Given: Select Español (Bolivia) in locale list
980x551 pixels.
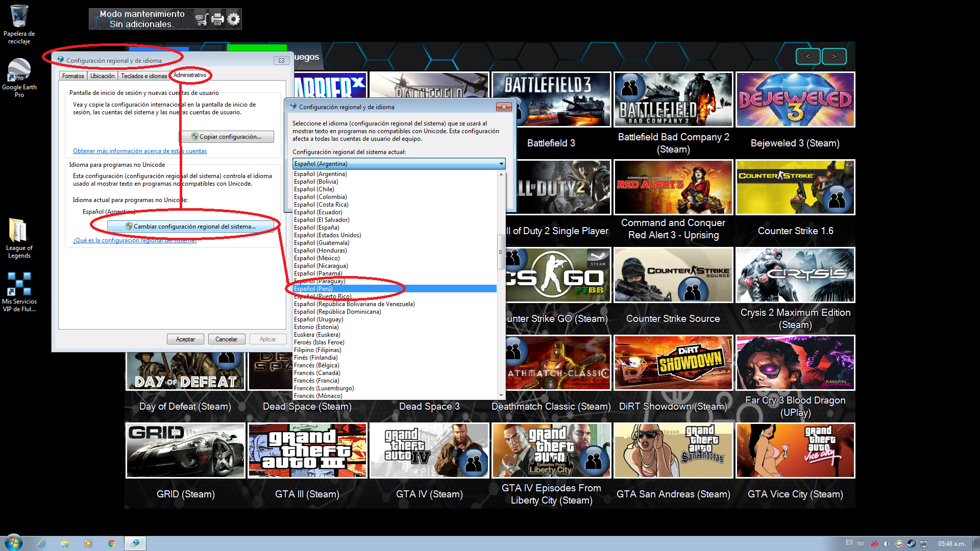Looking at the screenshot, I should (395, 182).
